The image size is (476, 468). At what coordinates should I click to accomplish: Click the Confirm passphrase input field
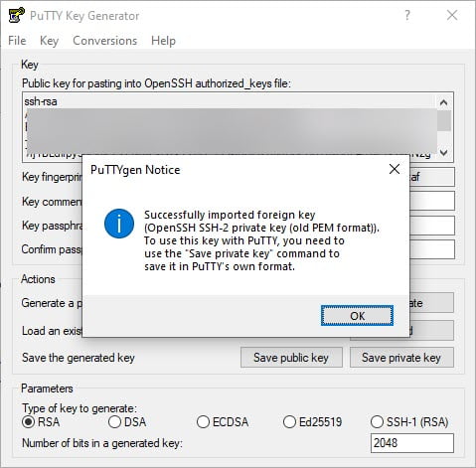pyautogui.click(x=432, y=249)
